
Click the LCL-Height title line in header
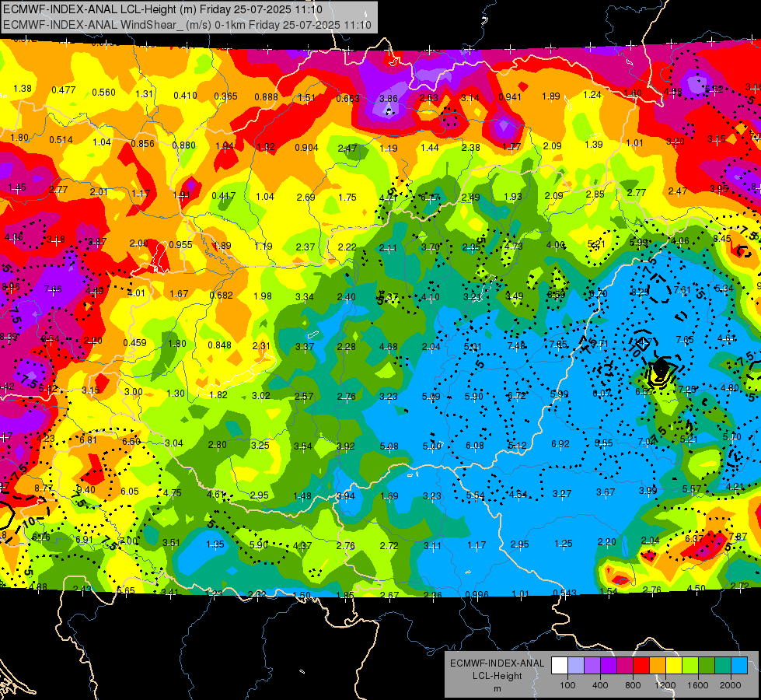click(162, 9)
